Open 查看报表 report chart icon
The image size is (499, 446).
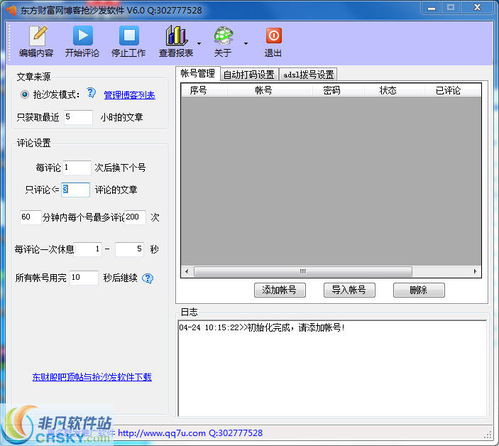(x=176, y=41)
